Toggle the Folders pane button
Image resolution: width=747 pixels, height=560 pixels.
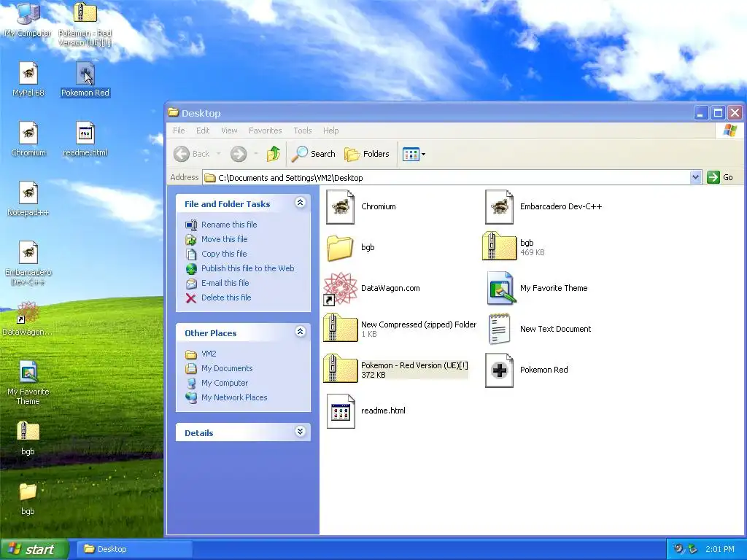click(x=367, y=154)
